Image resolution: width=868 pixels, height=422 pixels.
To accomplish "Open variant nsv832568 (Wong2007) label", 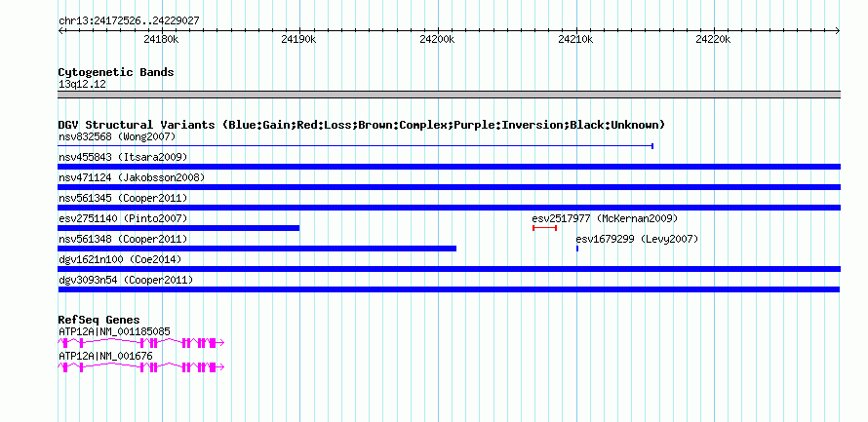I will [x=117, y=136].
